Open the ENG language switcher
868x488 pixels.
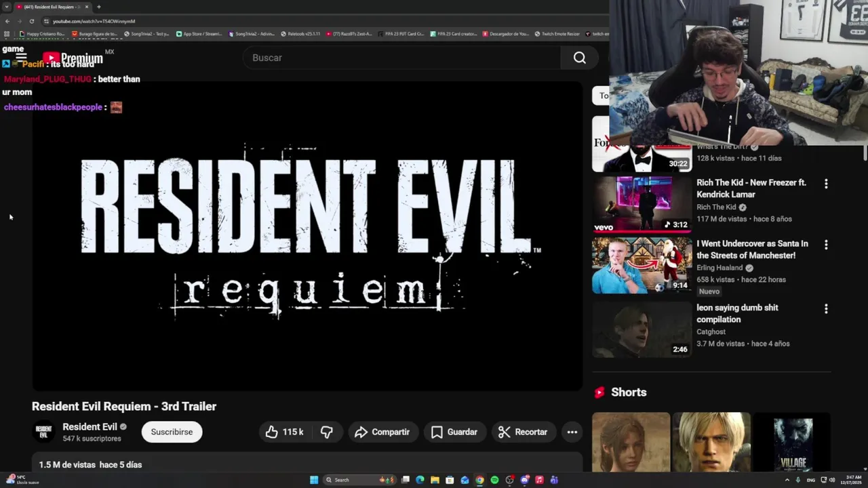[x=811, y=480]
